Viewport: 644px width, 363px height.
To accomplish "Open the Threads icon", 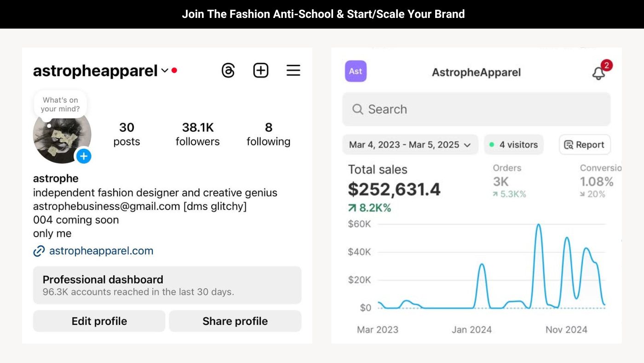I will point(229,70).
